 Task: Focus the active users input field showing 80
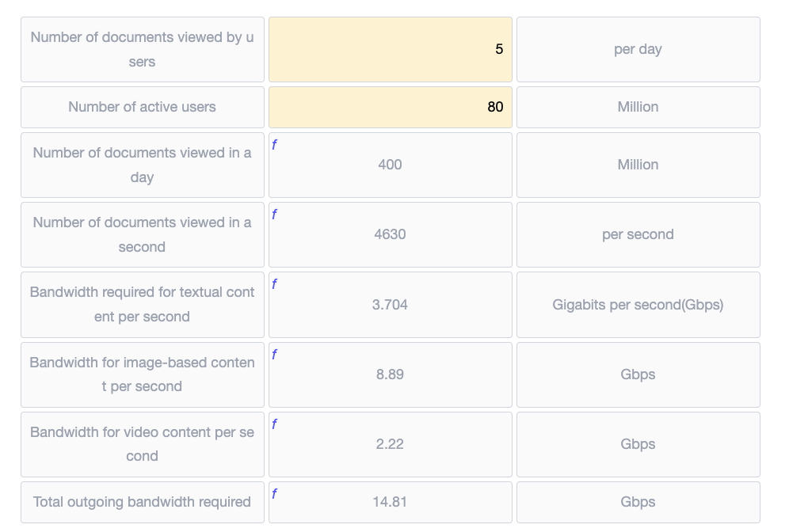391,107
